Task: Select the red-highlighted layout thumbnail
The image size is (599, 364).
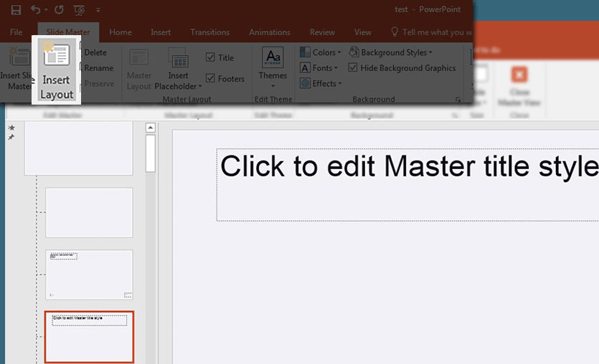Action: 89,337
